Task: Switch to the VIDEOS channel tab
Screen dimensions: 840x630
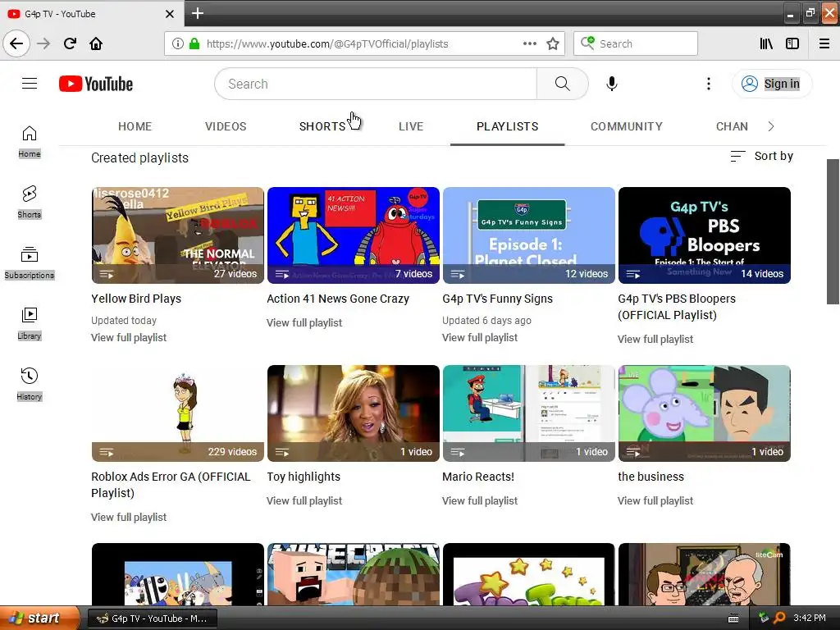Action: pyautogui.click(x=226, y=126)
